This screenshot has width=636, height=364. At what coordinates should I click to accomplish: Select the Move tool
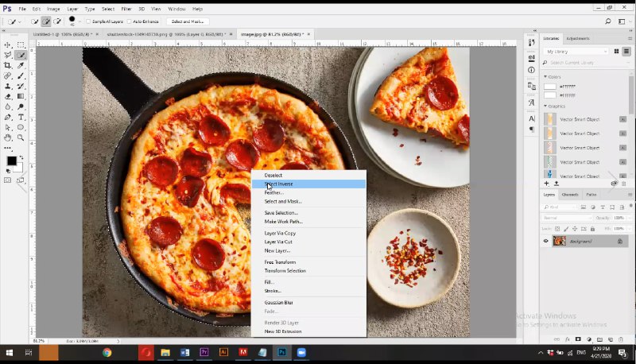coord(8,45)
